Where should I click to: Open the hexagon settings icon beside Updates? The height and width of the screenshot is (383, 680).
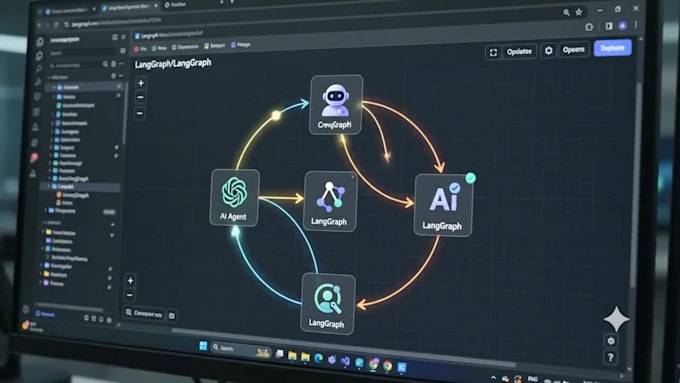[549, 51]
